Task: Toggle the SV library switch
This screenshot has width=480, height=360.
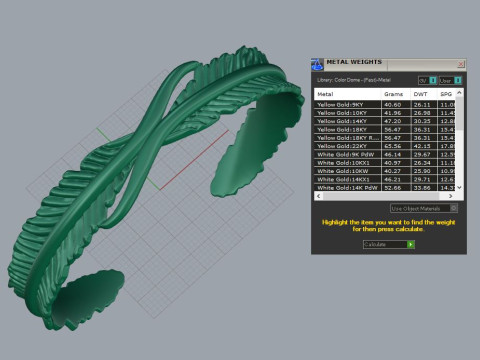Action: point(428,80)
